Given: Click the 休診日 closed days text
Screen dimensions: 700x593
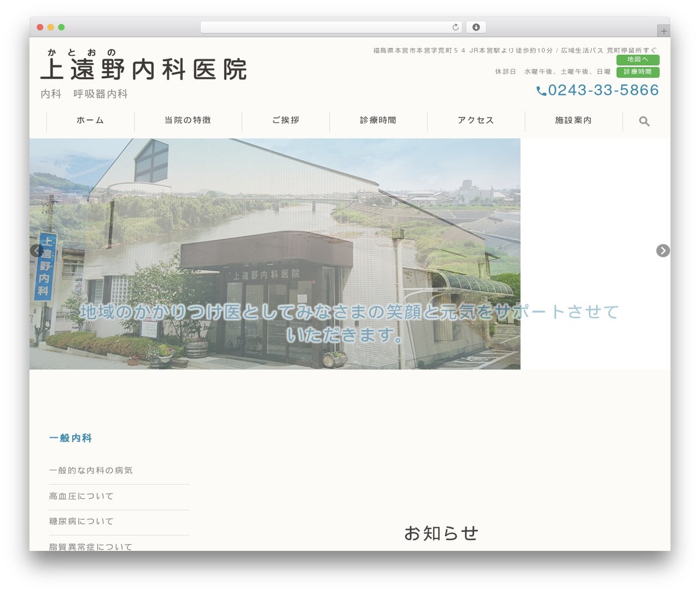Looking at the screenshot, I should (x=553, y=72).
